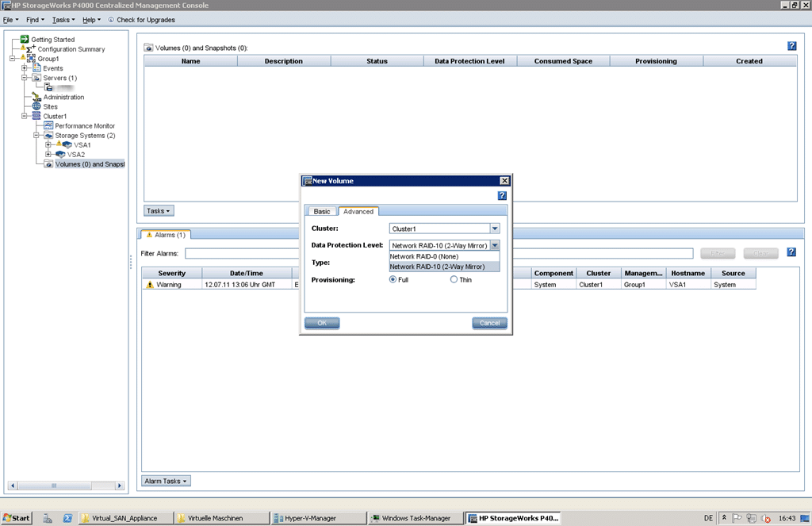Cancel the New Volume dialog

click(x=489, y=323)
